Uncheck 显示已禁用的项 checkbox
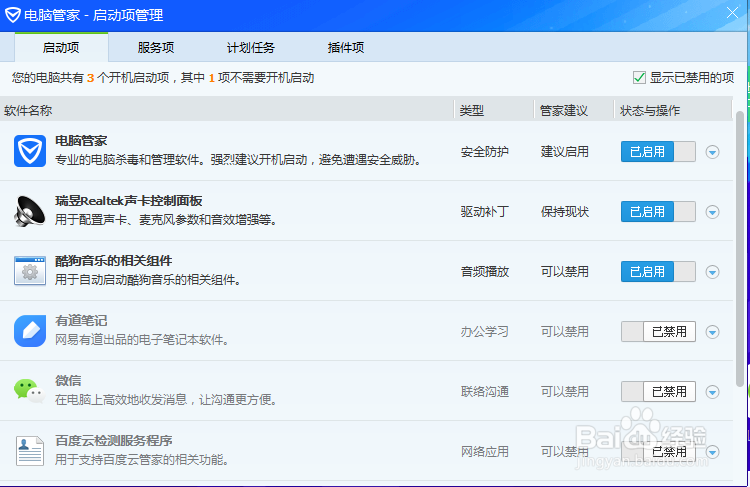750x487 pixels. (639, 77)
